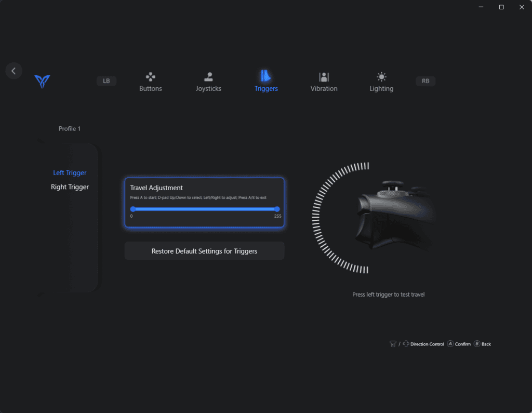Open the Vibration tab label
This screenshot has height=413, width=532.
tap(324, 88)
